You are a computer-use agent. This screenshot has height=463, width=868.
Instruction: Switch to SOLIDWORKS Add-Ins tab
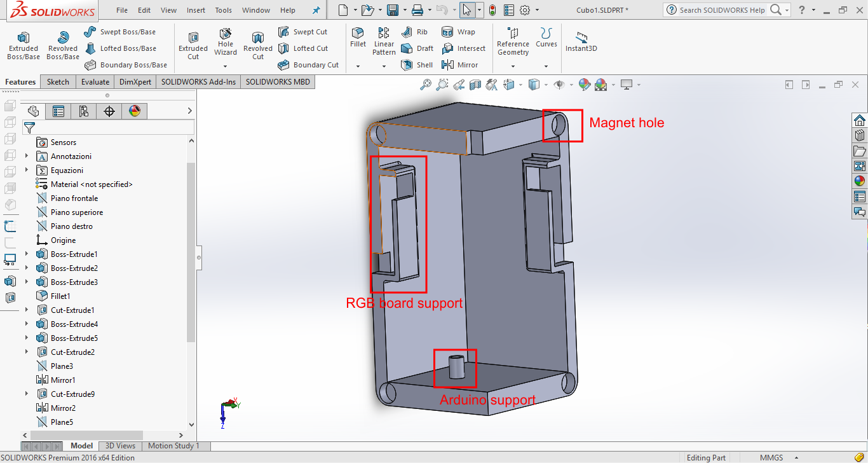point(198,82)
